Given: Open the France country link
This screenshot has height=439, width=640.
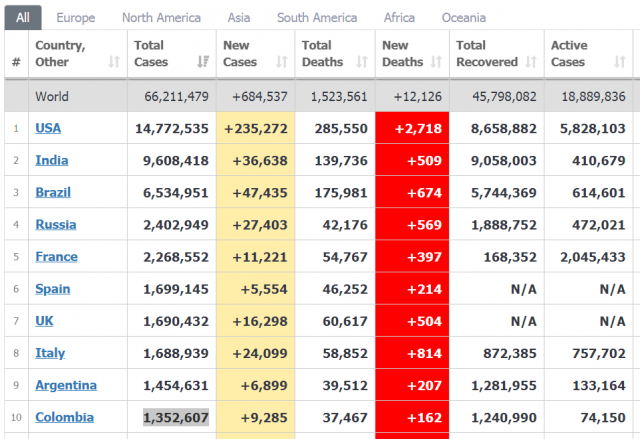Looking at the screenshot, I should click(x=56, y=257).
